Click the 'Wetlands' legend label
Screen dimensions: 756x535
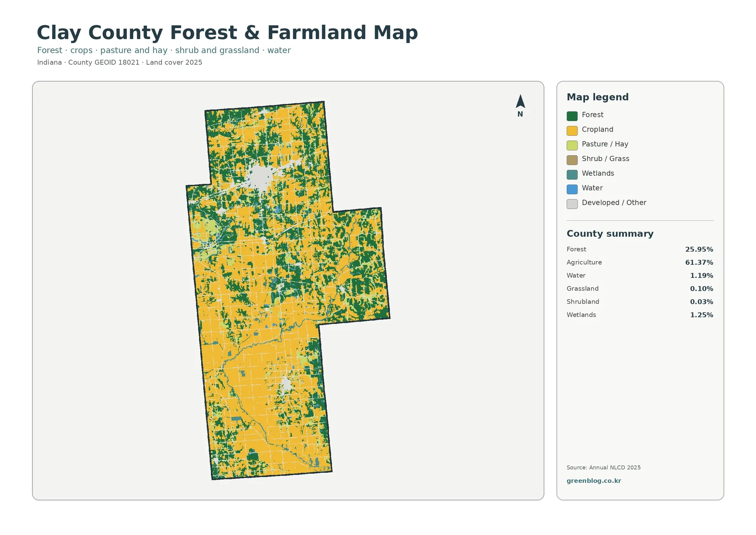[598, 173]
